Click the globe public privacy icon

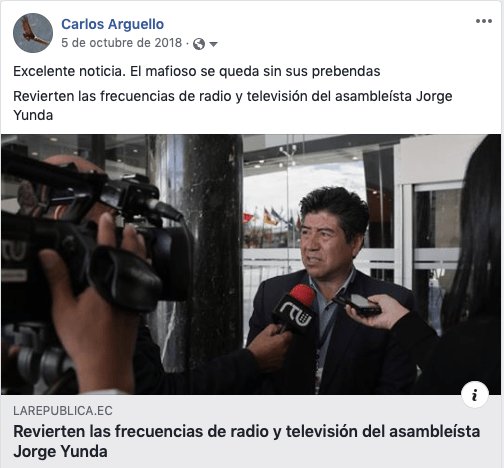click(199, 44)
